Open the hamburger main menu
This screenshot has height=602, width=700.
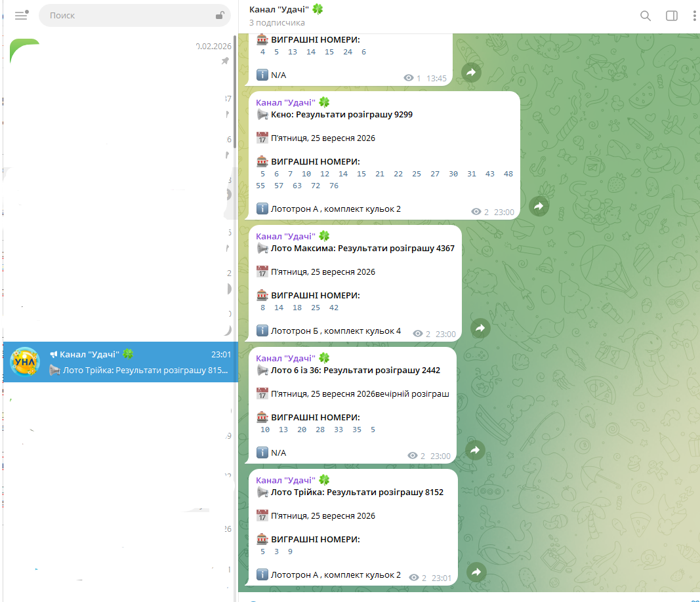coord(21,16)
